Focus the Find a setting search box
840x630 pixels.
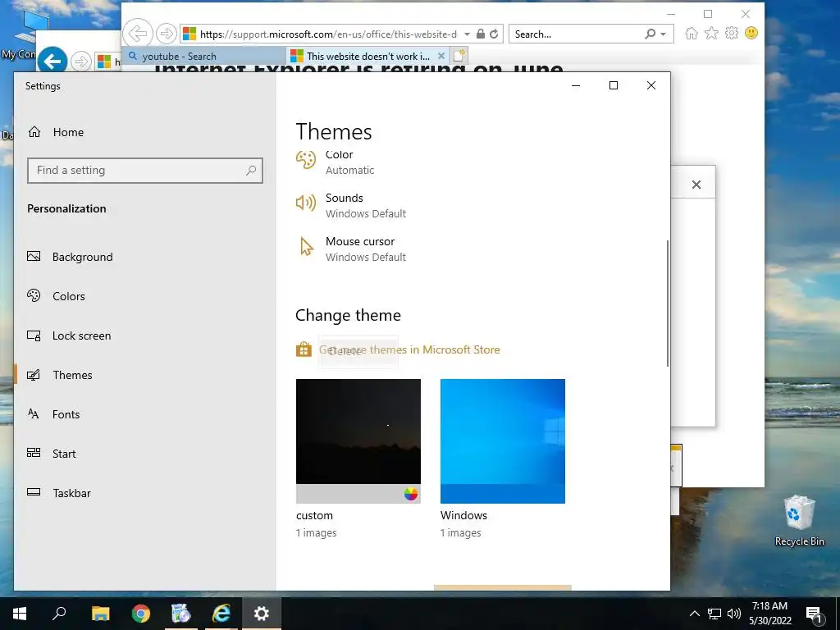(x=144, y=171)
